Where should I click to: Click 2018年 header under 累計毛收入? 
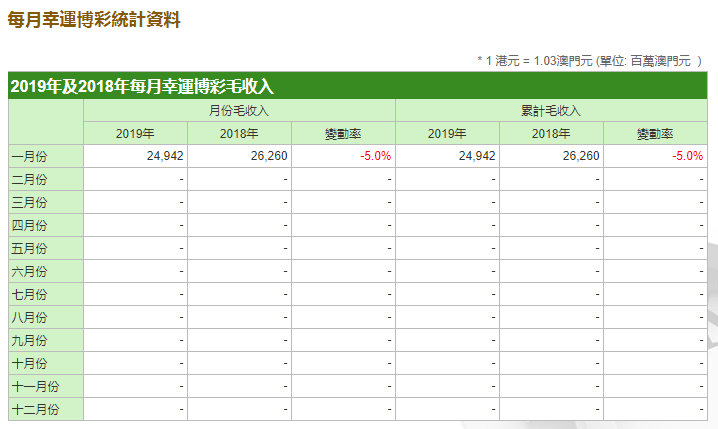pyautogui.click(x=551, y=134)
